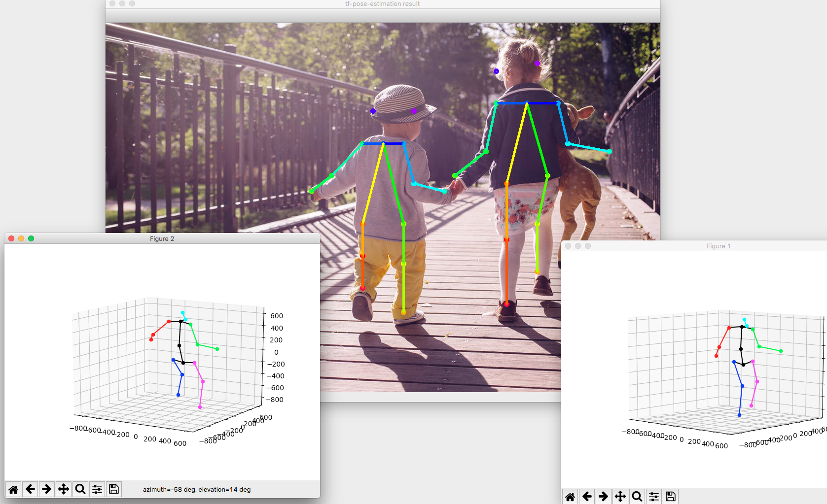This screenshot has height=504, width=827.
Task: Select the 3D skeleton plot in Figure 2
Action: pyautogui.click(x=182, y=360)
